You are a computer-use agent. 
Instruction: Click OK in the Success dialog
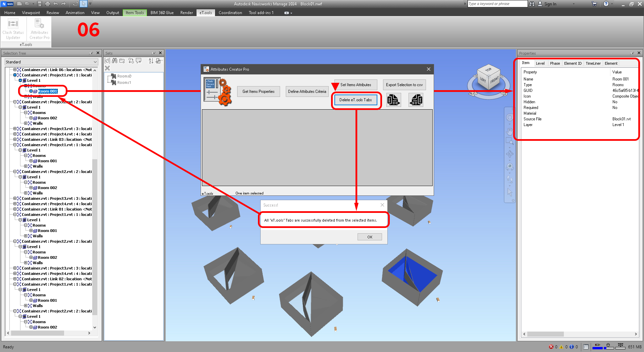pos(370,237)
